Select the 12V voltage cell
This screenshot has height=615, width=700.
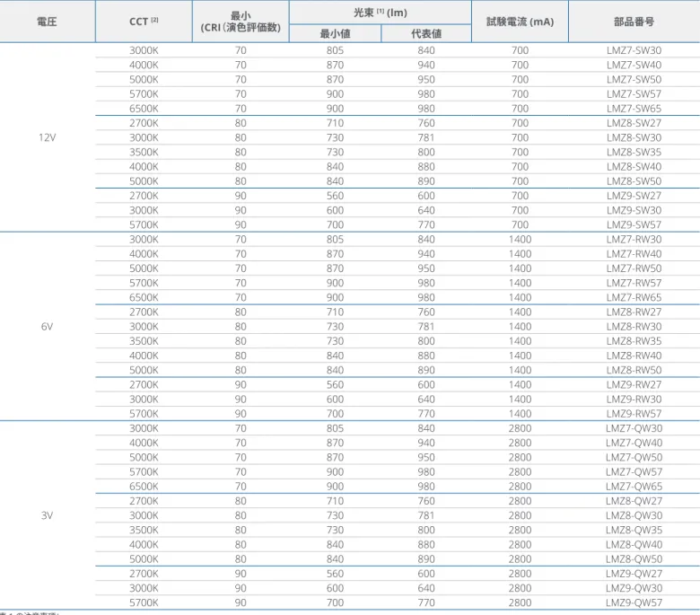pyautogui.click(x=47, y=137)
